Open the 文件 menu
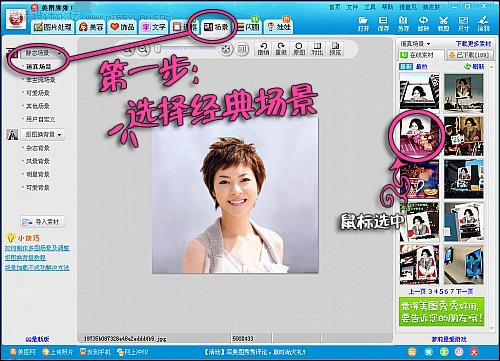 coord(352,7)
